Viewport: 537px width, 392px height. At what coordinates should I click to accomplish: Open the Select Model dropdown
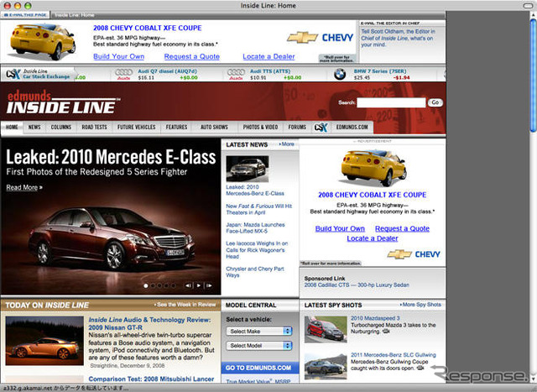[259, 346]
